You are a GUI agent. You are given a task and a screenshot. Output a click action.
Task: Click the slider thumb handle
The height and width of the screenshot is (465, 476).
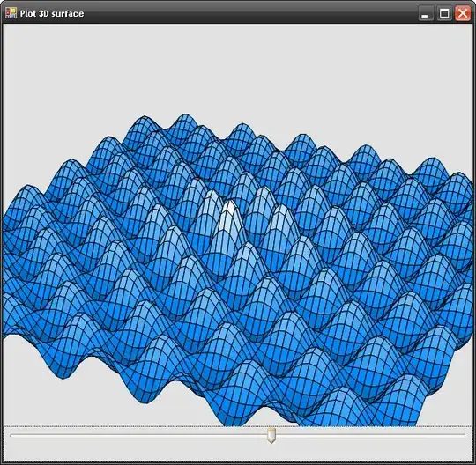pyautogui.click(x=271, y=436)
